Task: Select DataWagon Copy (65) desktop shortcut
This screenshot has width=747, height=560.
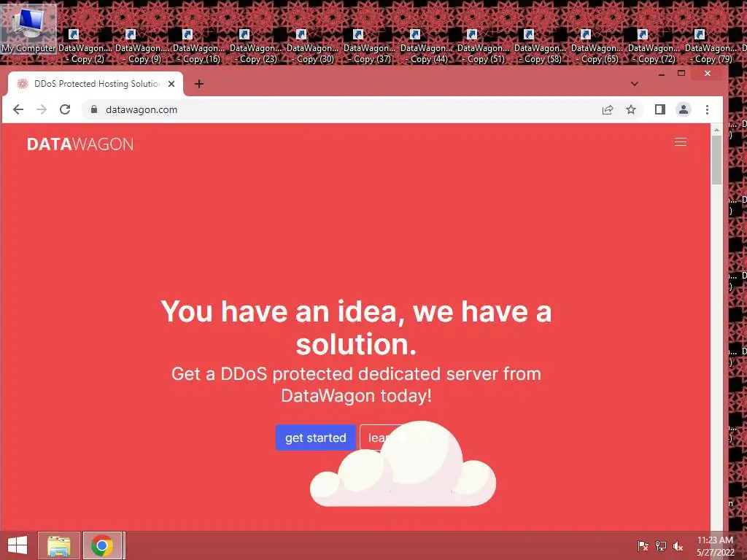Action: coord(597,47)
